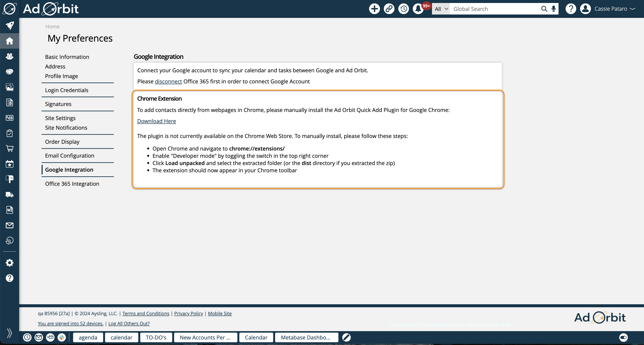Open the recent history clock icon
This screenshot has width=644, height=345.
pyautogui.click(x=403, y=9)
